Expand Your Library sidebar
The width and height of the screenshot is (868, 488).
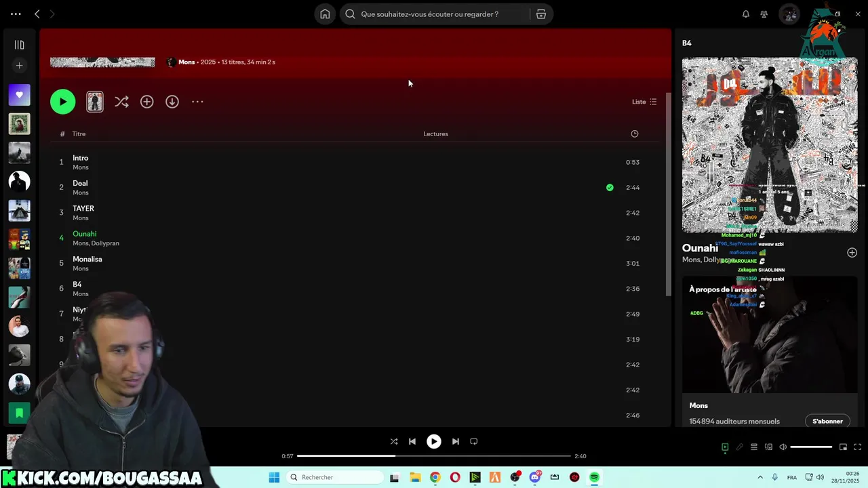click(x=19, y=45)
